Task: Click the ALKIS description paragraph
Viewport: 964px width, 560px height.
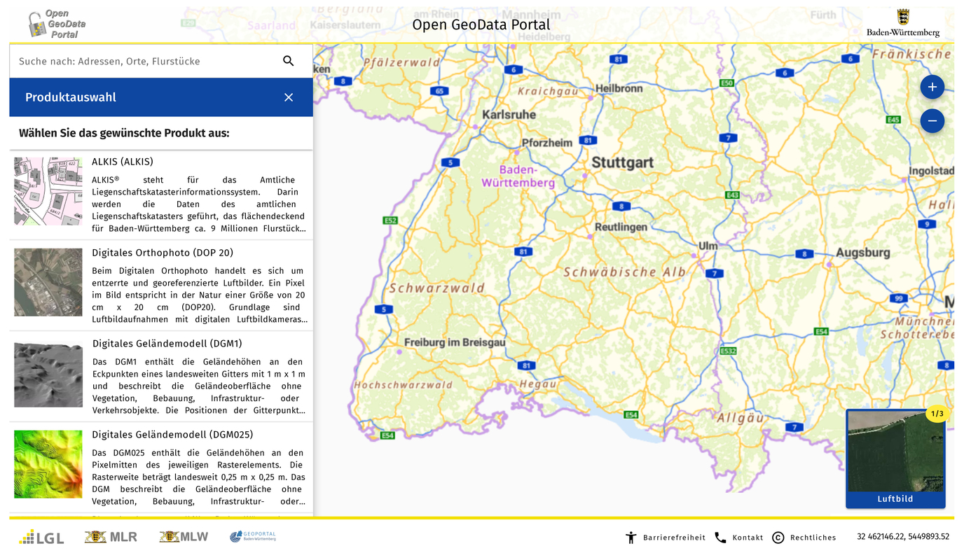Action: 198,204
